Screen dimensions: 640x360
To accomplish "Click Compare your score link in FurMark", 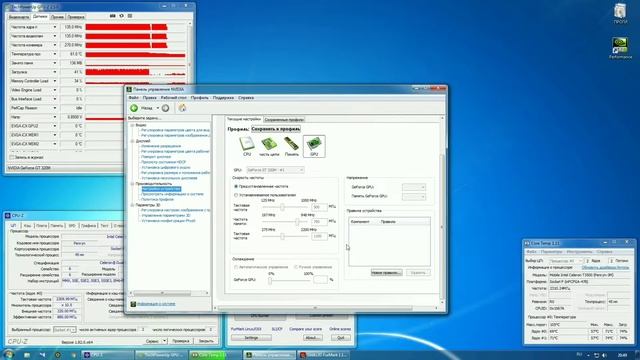I will pyautogui.click(x=305, y=329).
